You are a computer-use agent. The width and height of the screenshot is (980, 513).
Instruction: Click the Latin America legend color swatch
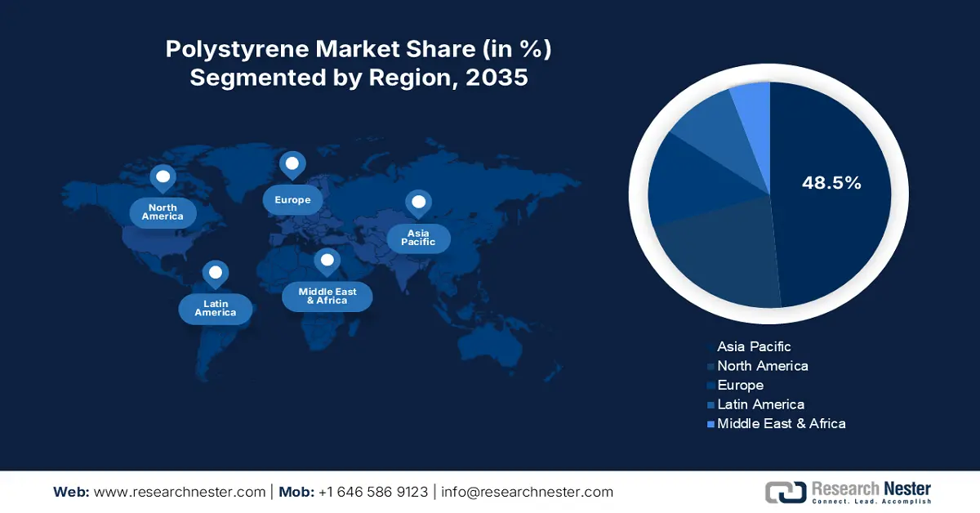(x=710, y=404)
